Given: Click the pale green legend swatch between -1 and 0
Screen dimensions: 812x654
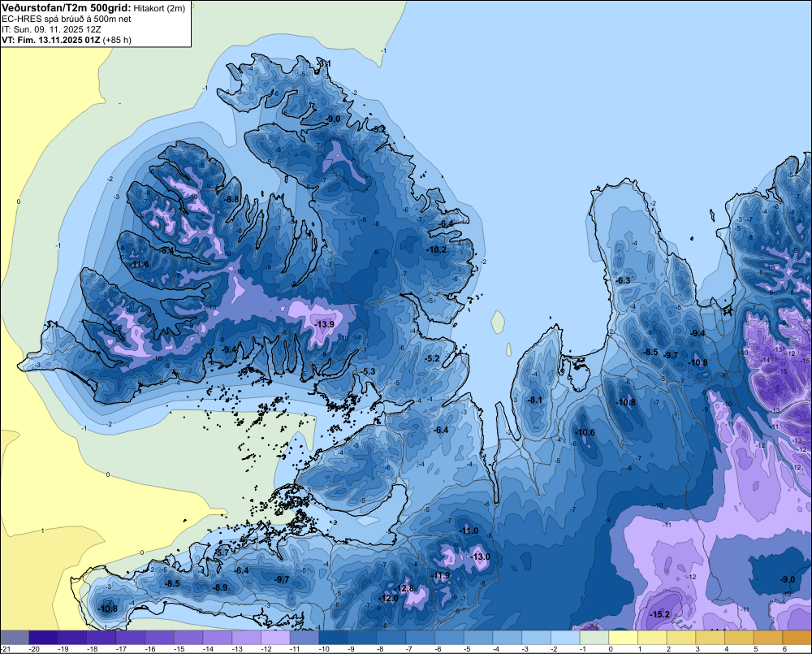Looking at the screenshot, I should pyautogui.click(x=594, y=638).
